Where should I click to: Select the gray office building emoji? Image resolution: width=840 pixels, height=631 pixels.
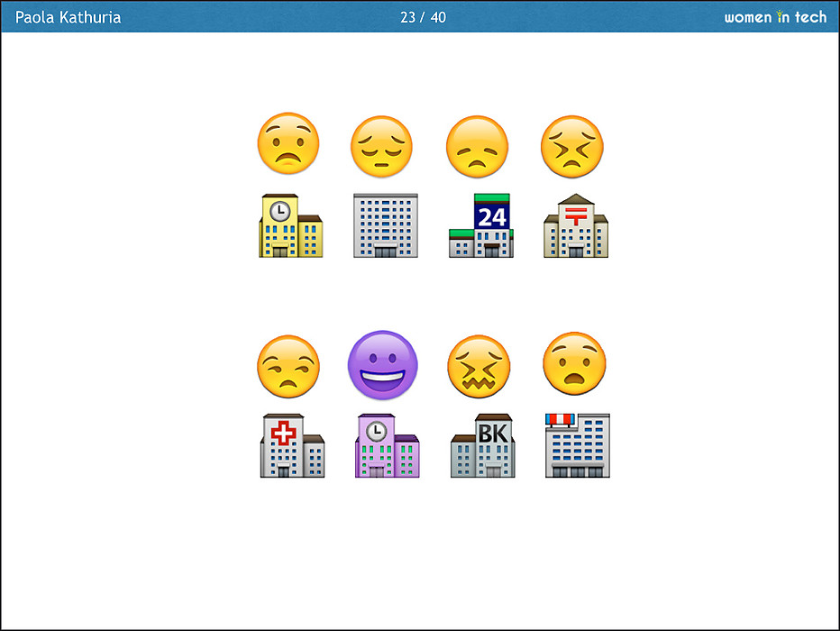click(386, 225)
